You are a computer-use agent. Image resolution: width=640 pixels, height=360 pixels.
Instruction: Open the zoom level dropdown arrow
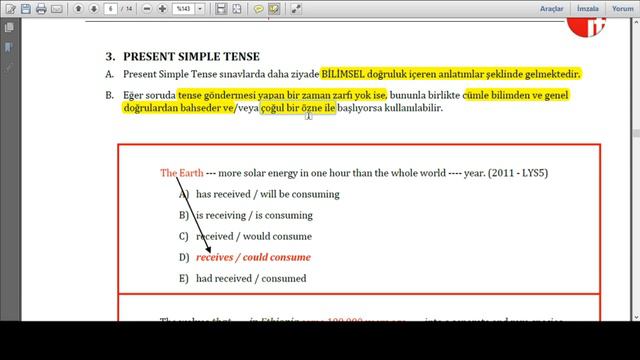pyautogui.click(x=200, y=9)
